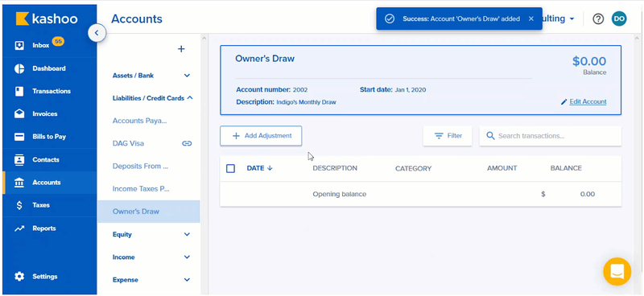The height and width of the screenshot is (296, 644).
Task: Go to Dashboard in the sidebar
Action: [50, 68]
